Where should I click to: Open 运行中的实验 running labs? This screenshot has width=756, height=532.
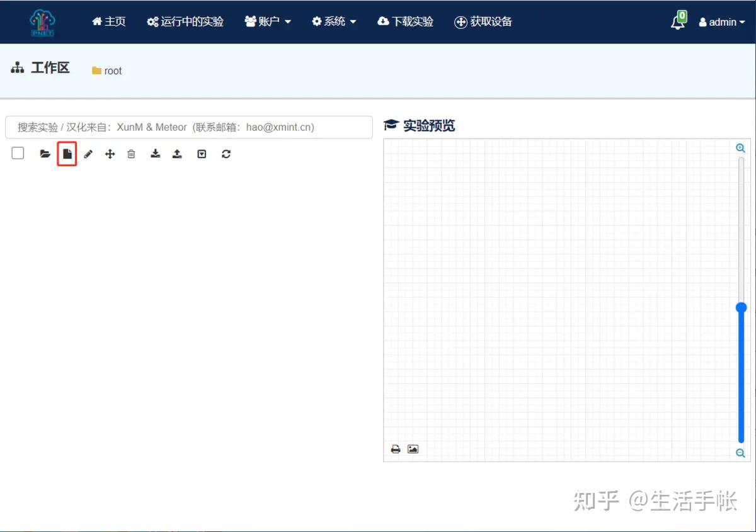185,21
